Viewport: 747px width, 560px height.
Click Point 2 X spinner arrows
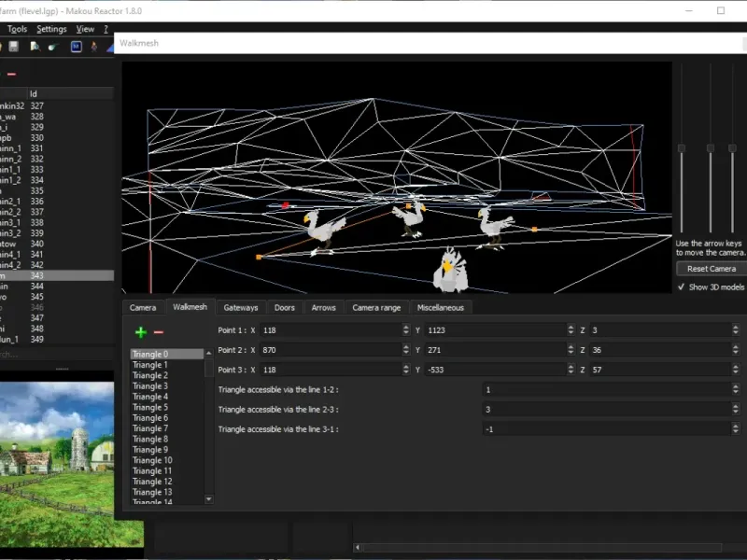tap(406, 350)
